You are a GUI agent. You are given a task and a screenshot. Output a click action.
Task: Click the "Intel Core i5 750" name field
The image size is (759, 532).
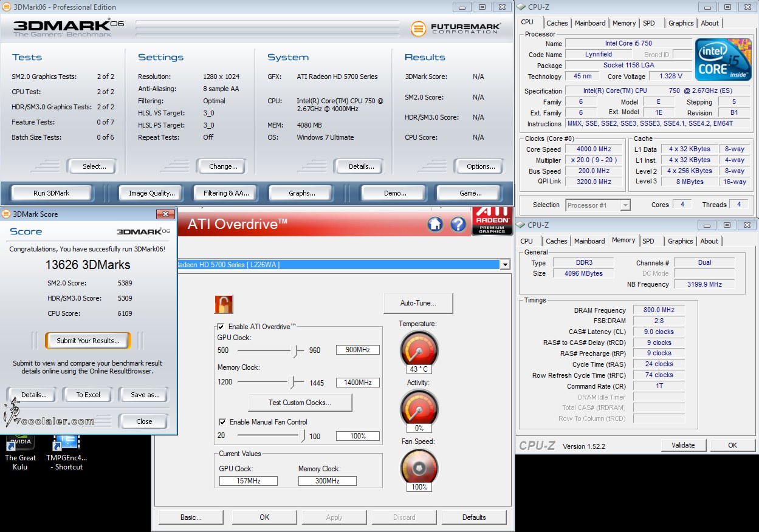(x=628, y=43)
